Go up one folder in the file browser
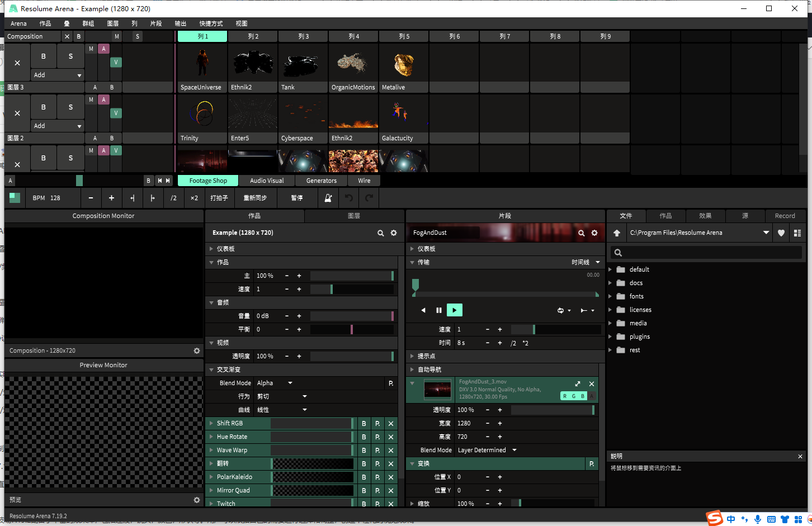Image resolution: width=812 pixels, height=526 pixels. [x=617, y=233]
